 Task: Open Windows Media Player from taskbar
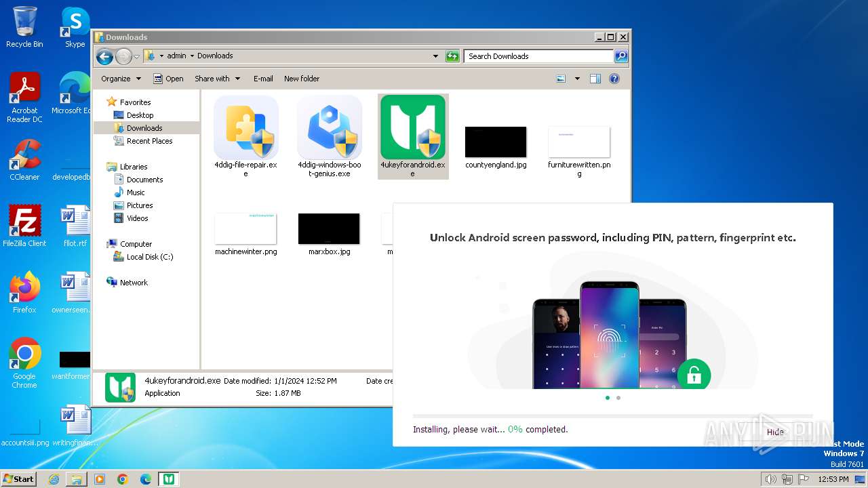(100, 479)
